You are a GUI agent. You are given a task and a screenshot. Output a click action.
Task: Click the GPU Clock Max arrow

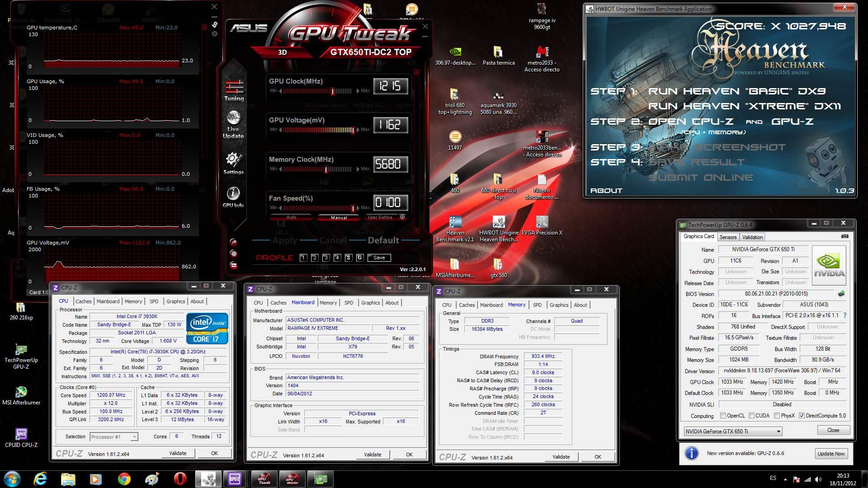click(358, 91)
